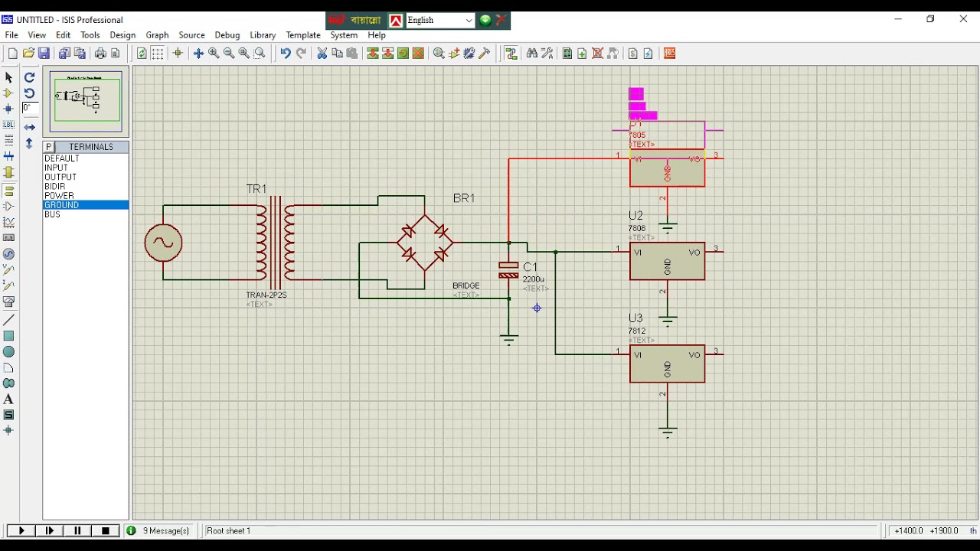Image resolution: width=980 pixels, height=551 pixels.
Task: Undo the last change
Action: (x=286, y=54)
